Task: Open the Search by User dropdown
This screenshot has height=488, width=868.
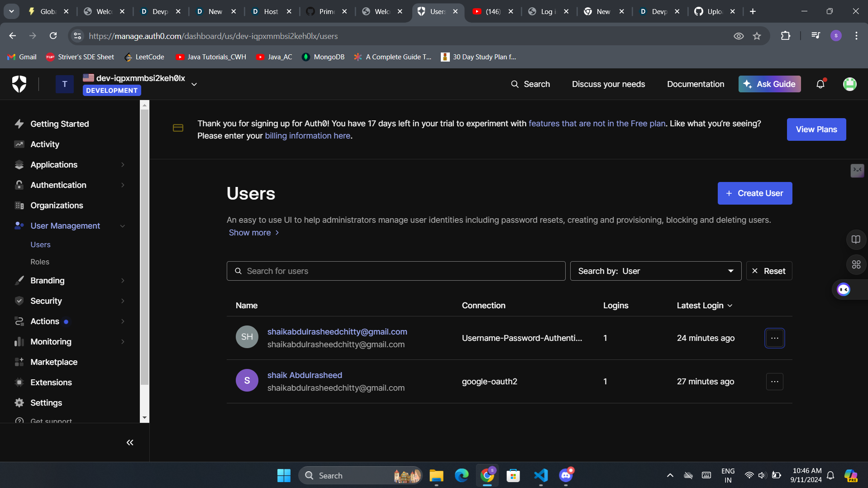Action: click(655, 271)
